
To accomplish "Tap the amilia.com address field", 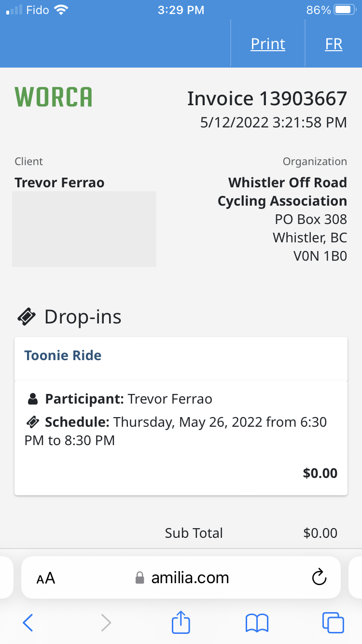I will tap(181, 578).
